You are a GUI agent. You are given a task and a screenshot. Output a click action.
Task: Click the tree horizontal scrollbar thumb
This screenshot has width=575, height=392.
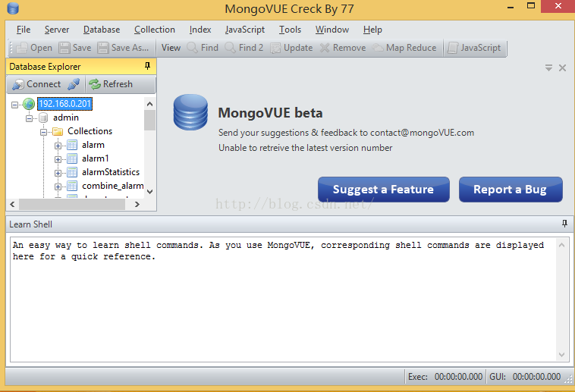tap(72, 204)
